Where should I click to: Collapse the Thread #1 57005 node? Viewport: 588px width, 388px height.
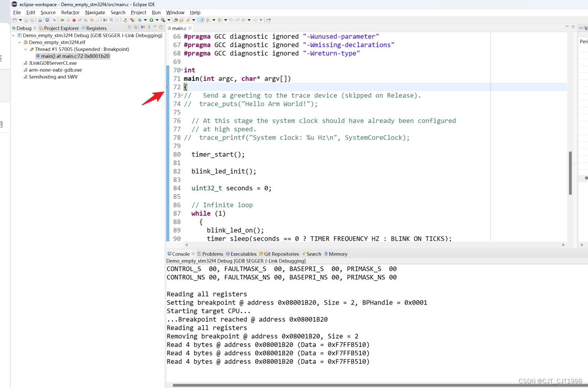[26, 49]
